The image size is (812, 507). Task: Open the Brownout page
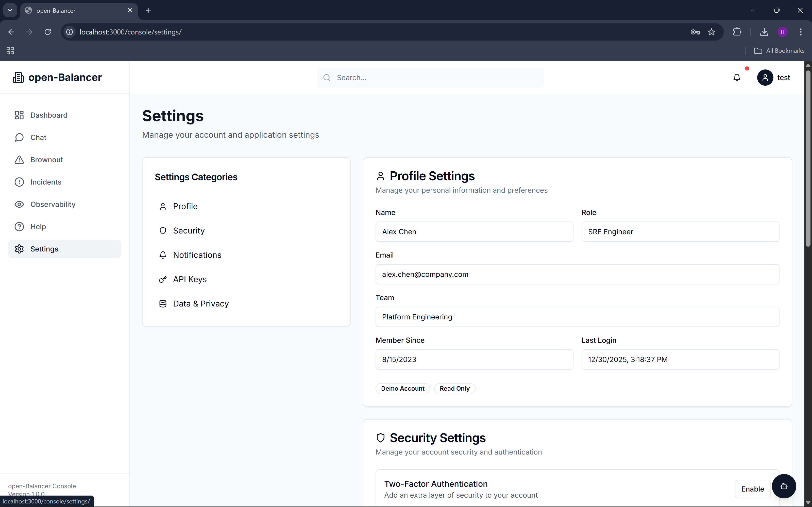pos(47,160)
